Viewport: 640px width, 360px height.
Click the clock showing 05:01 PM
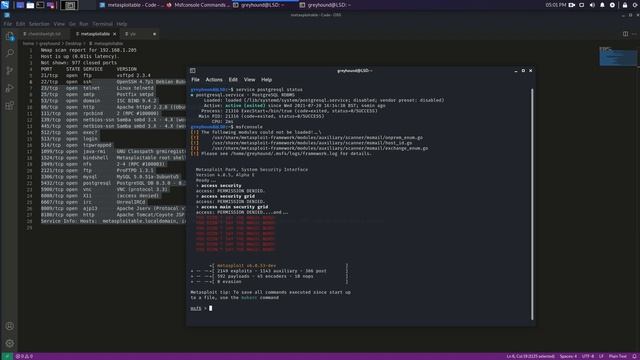[556, 5]
